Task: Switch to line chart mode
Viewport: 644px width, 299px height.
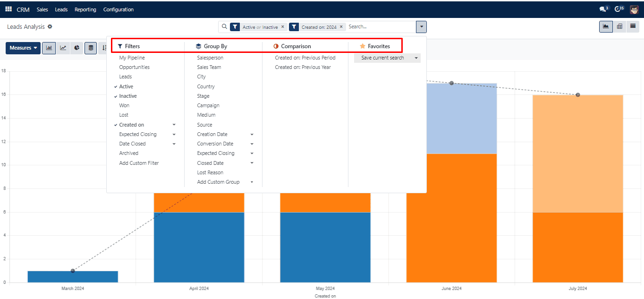Action: (63, 48)
